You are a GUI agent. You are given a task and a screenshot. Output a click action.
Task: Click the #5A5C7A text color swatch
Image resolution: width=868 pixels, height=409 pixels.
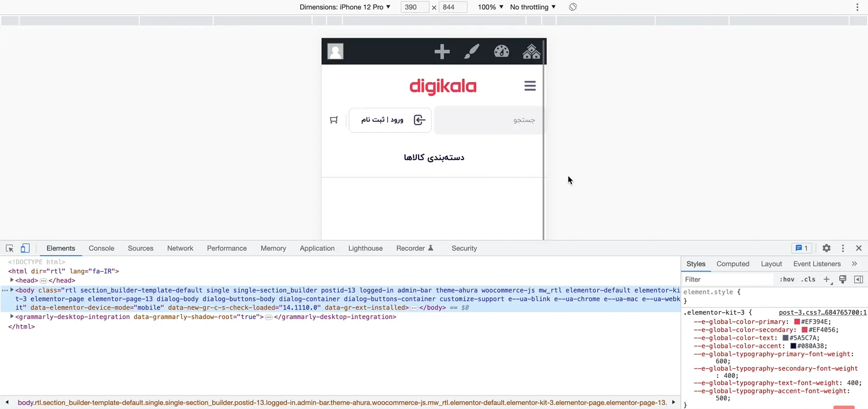pyautogui.click(x=786, y=338)
